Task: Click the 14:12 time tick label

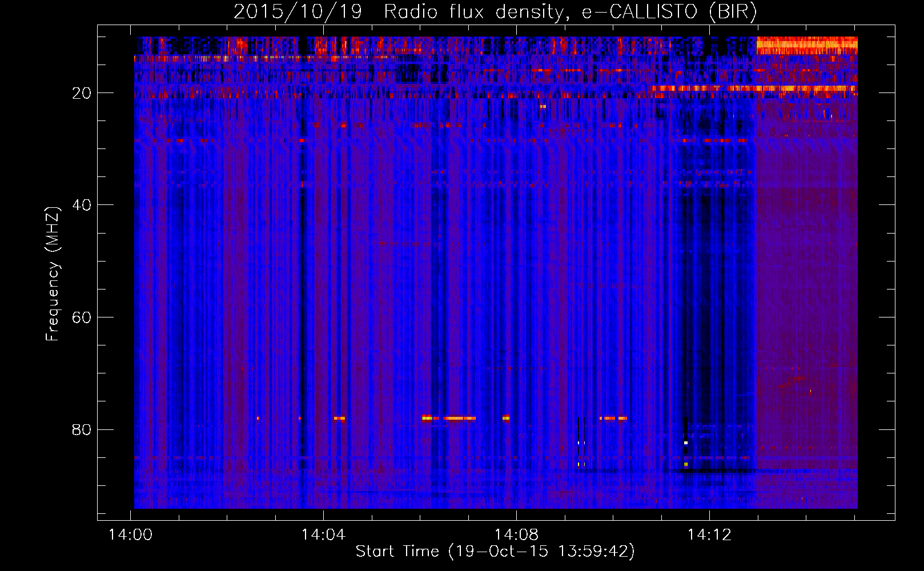Action: coord(710,535)
